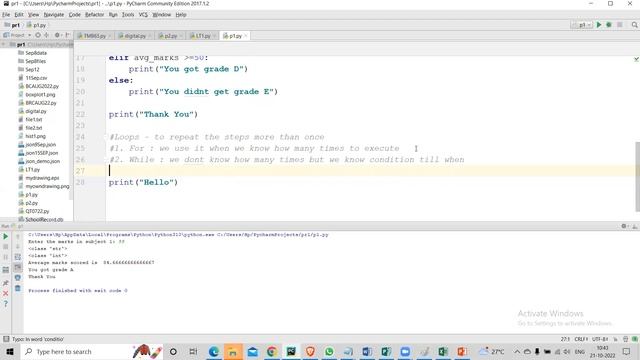The image size is (640, 360).
Task: Click scroll-from-source target icon in Project panel
Action: tap(38, 35)
